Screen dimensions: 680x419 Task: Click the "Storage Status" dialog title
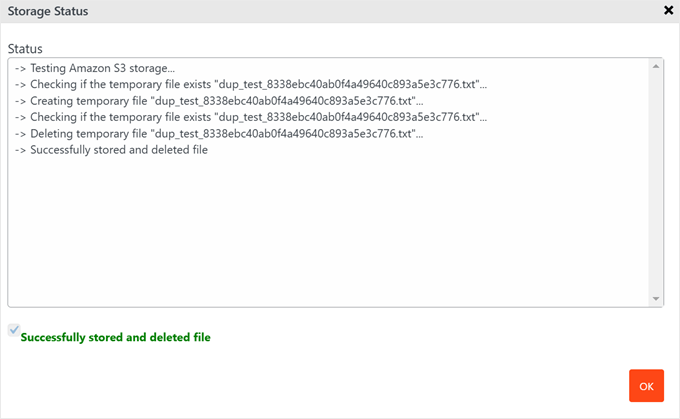pyautogui.click(x=48, y=11)
